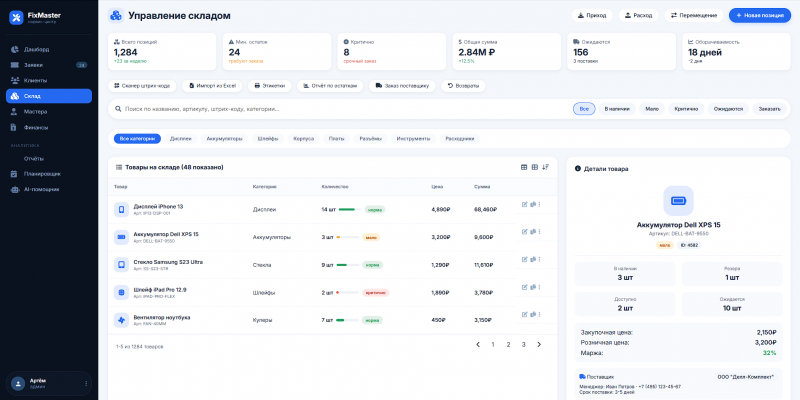Open the kebab menu for the Стекло Samsung S23 Ultra row
Viewport: 800px width, 400px height.
pyautogui.click(x=539, y=259)
